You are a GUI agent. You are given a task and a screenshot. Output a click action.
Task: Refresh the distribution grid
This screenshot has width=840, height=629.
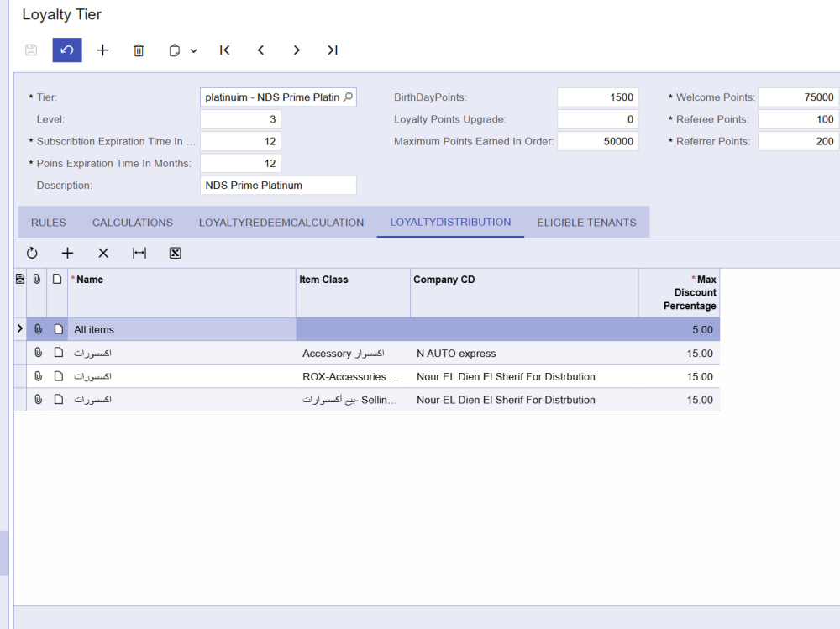pos(32,253)
